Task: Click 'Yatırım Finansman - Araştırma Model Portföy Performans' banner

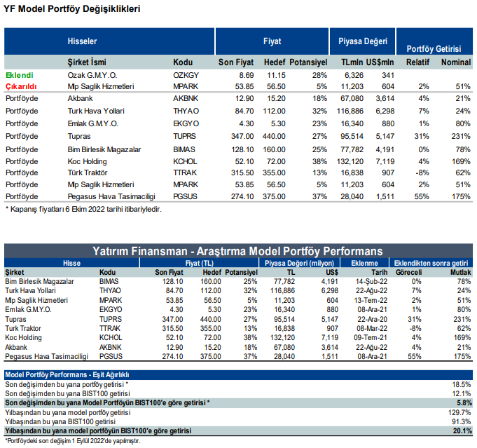Action: pyautogui.click(x=237, y=251)
